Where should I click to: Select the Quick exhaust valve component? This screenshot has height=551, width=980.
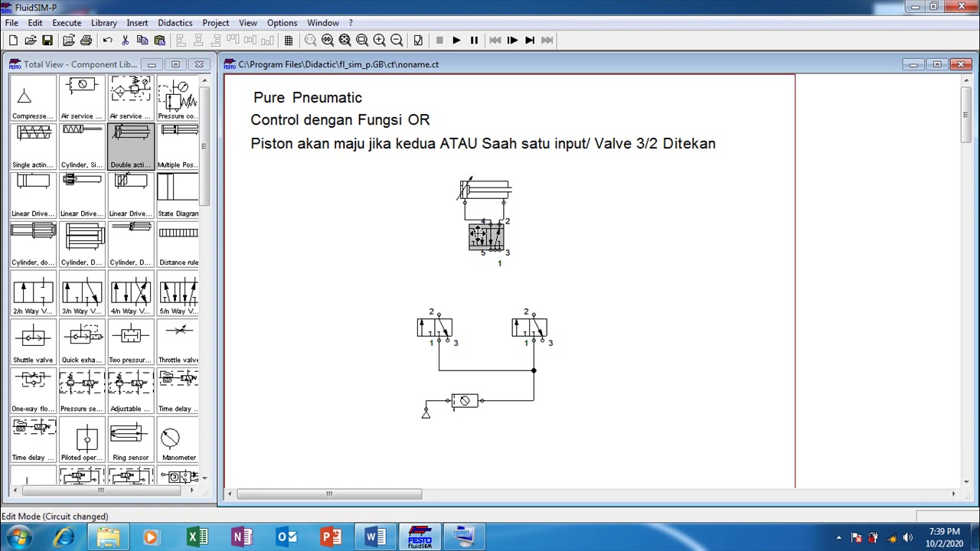pos(82,343)
